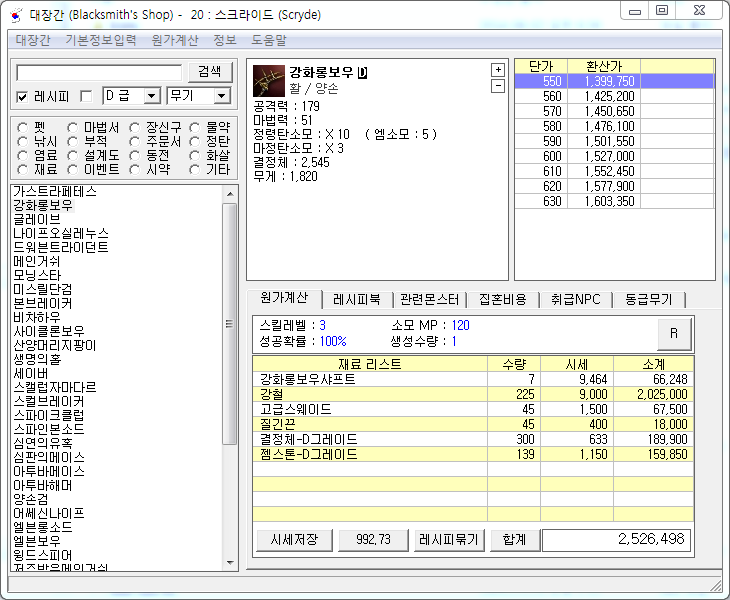Click the plus button beside item details
Image resolution: width=730 pixels, height=600 pixels.
click(498, 69)
